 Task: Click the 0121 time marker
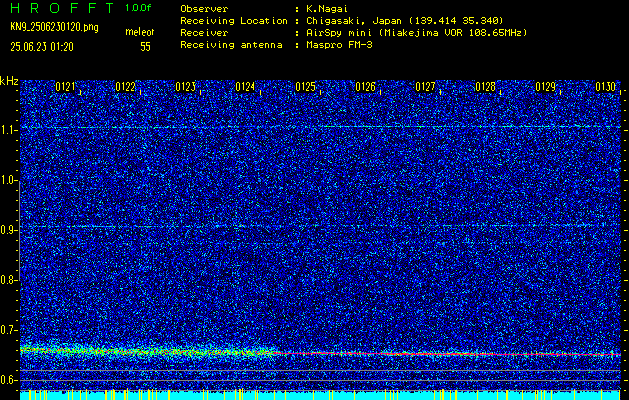[65, 87]
